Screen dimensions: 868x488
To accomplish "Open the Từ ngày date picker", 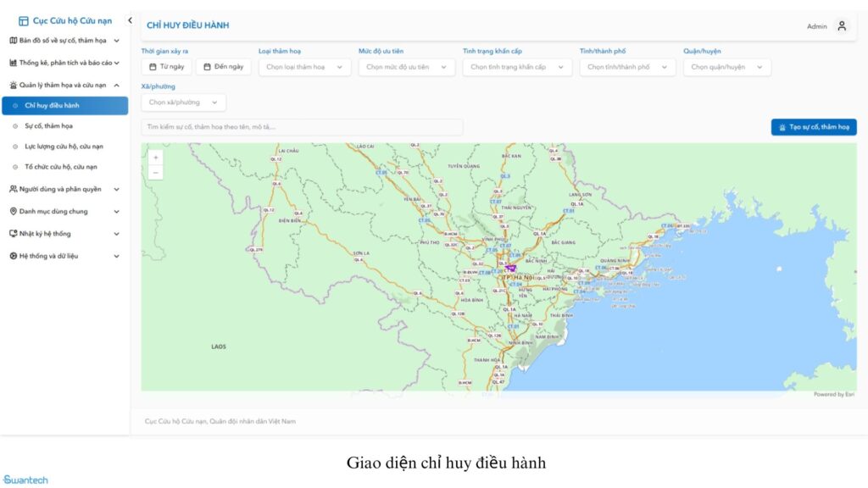I will click(166, 67).
